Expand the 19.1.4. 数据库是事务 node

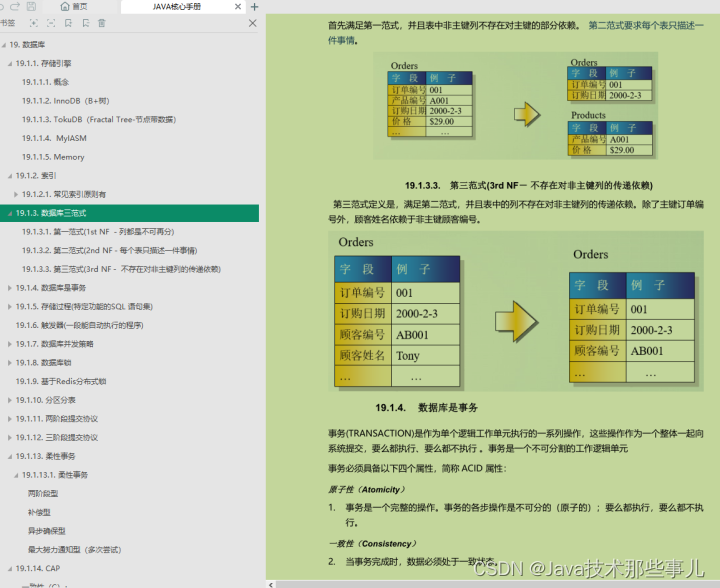coord(10,288)
